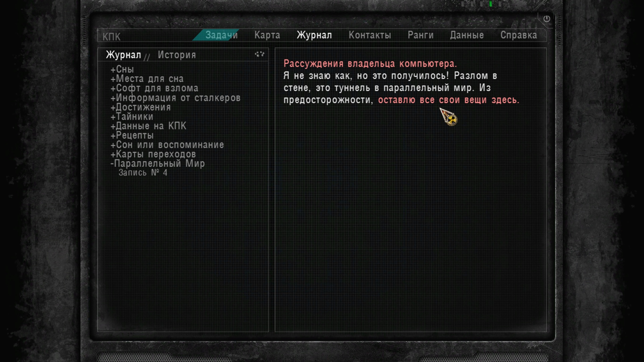The height and width of the screenshot is (362, 644).
Task: Click the power icon to close PDA
Action: tap(547, 19)
